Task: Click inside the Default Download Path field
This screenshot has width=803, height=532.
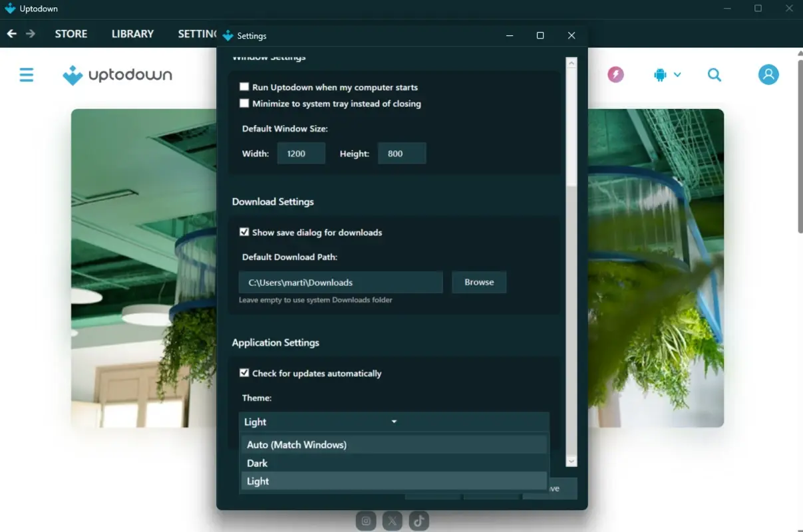Action: [340, 282]
